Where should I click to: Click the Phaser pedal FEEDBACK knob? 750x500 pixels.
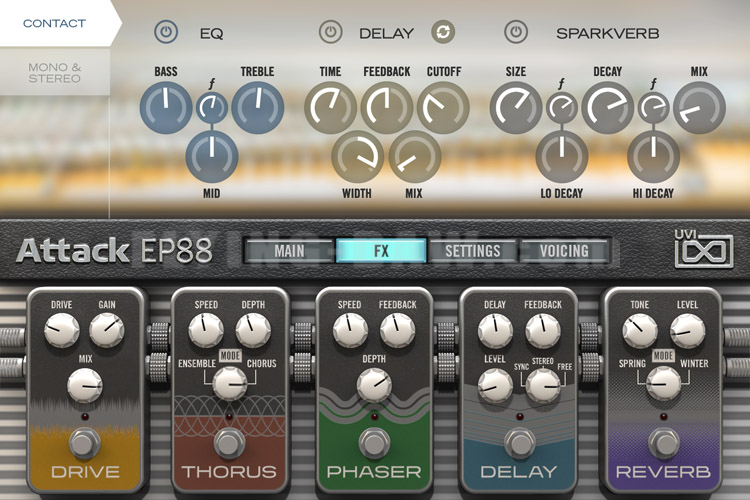[397, 330]
